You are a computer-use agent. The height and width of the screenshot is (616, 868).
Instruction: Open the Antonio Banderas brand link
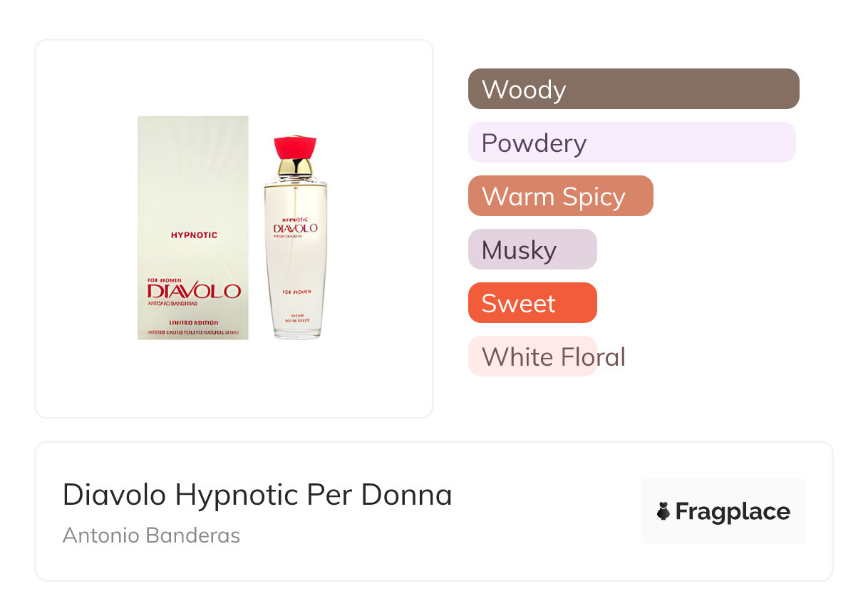click(151, 535)
